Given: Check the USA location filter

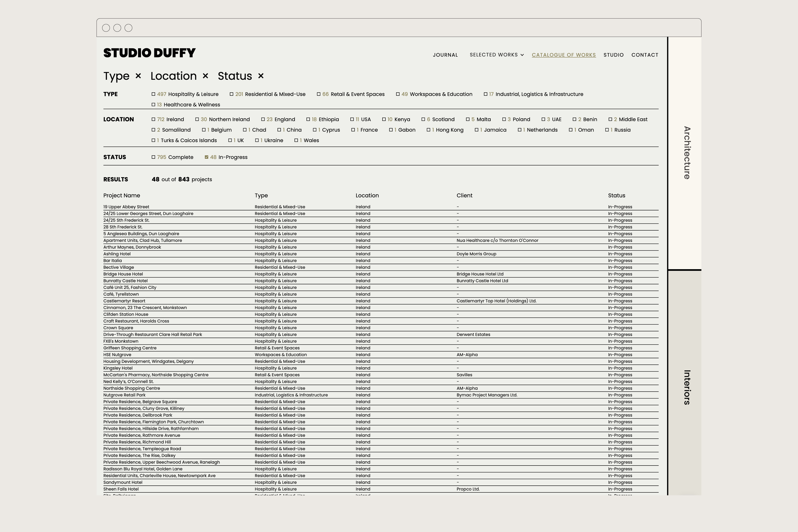Looking at the screenshot, I should pos(352,119).
